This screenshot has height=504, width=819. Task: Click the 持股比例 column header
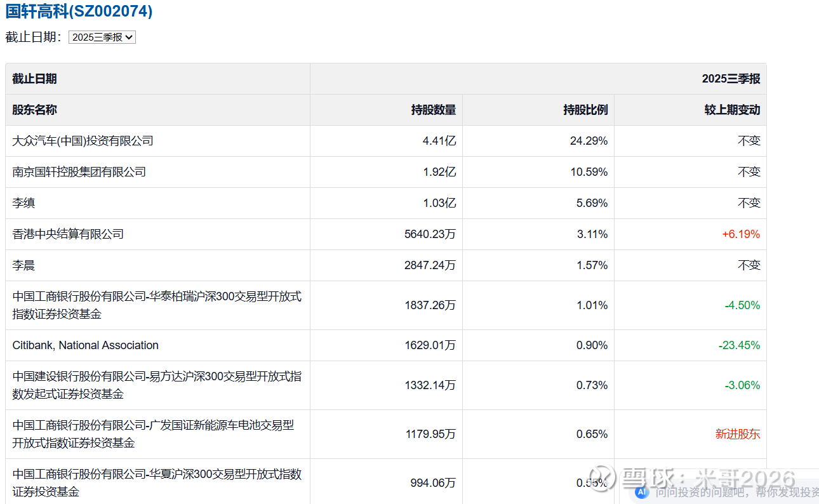(x=585, y=110)
